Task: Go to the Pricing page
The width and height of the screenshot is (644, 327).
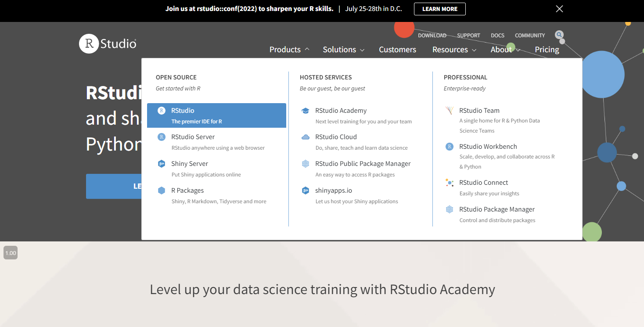Action: [x=547, y=50]
